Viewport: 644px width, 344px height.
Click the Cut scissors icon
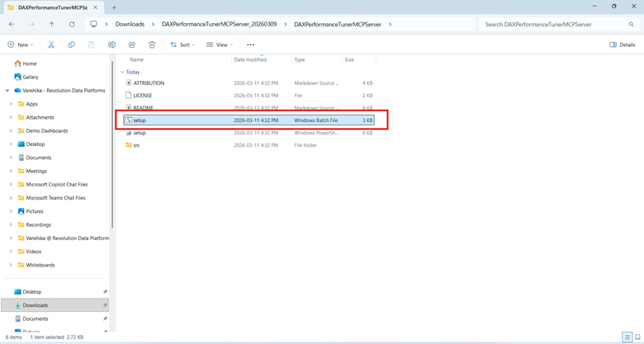click(x=51, y=45)
